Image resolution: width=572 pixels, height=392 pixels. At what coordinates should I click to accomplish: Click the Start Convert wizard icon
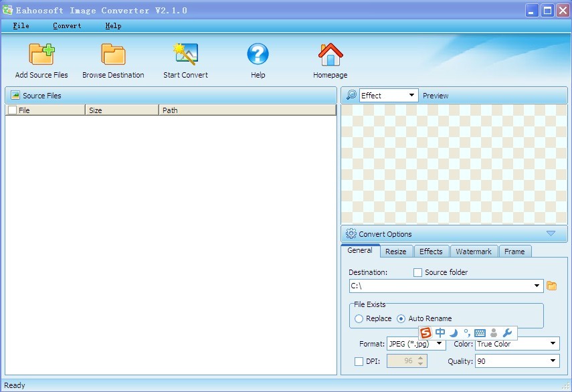click(x=185, y=55)
